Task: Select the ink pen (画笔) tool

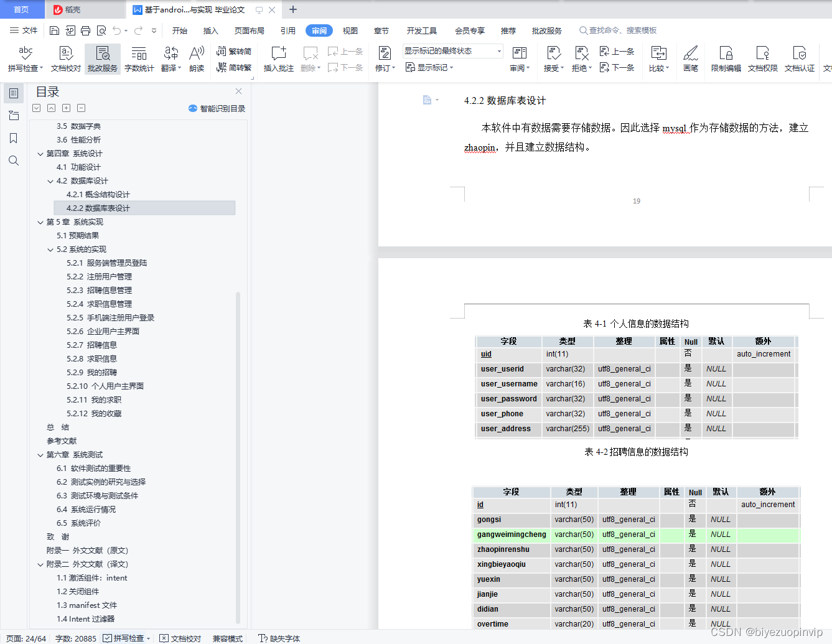Action: click(691, 59)
